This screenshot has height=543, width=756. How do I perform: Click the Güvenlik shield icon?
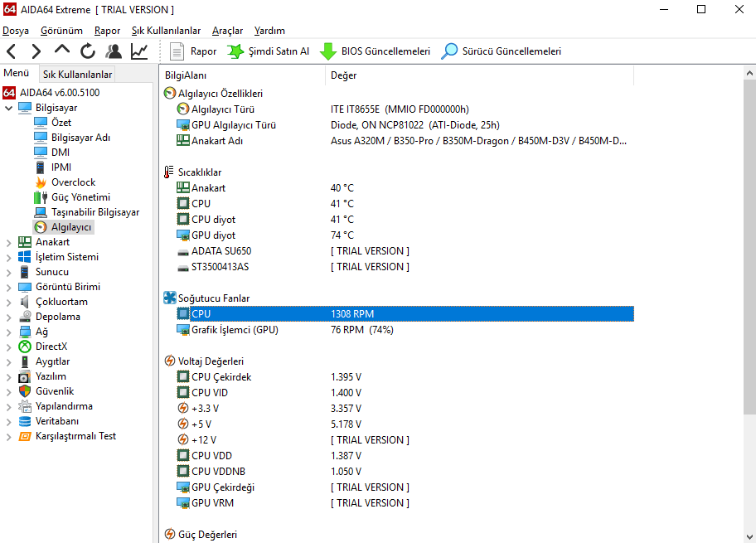click(25, 391)
